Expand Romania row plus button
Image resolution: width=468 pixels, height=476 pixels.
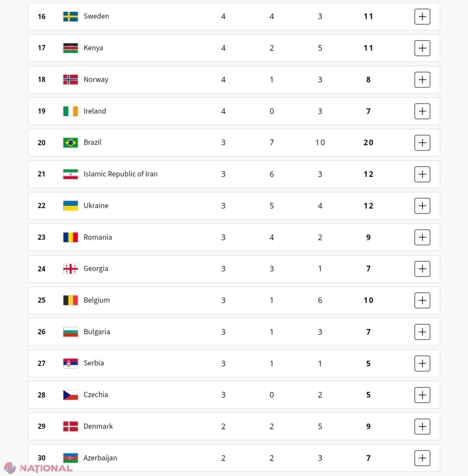coord(422,237)
